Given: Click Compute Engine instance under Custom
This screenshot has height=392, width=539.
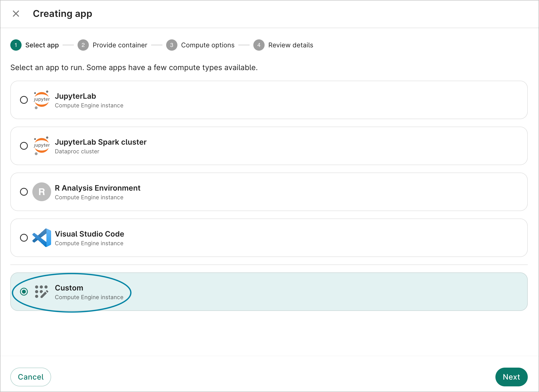Looking at the screenshot, I should 89,297.
